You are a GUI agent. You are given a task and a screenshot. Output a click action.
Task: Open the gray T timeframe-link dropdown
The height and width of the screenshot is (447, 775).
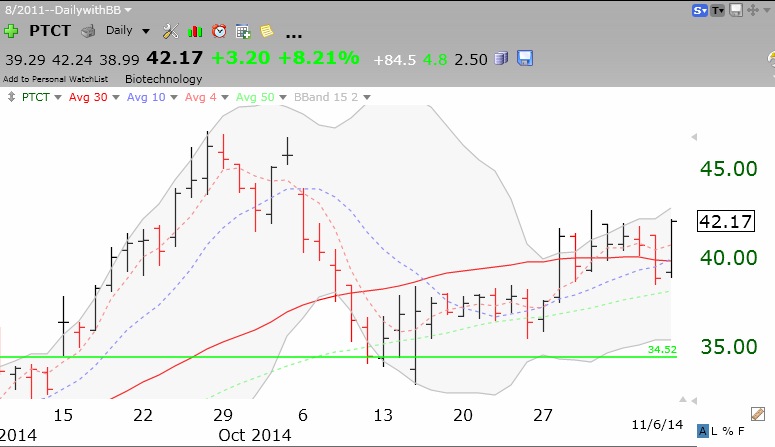pos(718,10)
